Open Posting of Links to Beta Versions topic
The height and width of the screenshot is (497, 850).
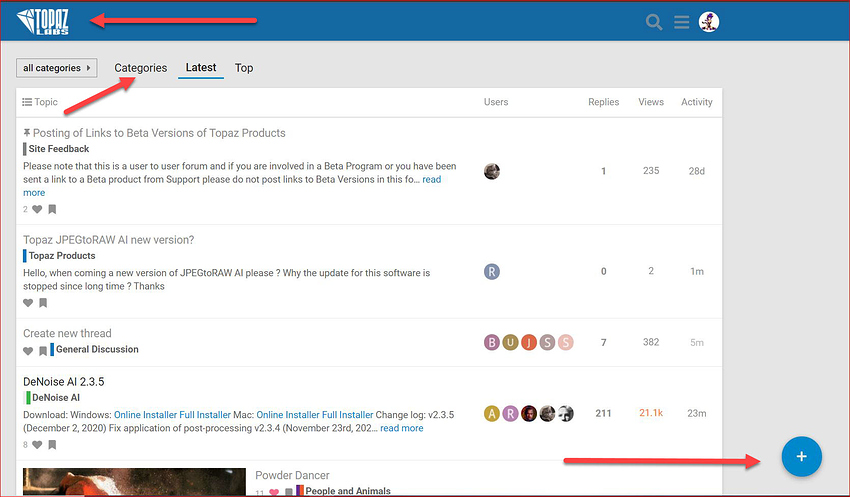coord(159,133)
